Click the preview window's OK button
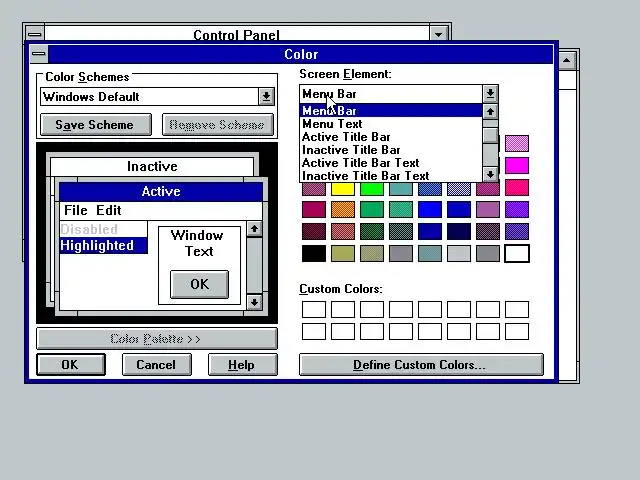 point(199,284)
